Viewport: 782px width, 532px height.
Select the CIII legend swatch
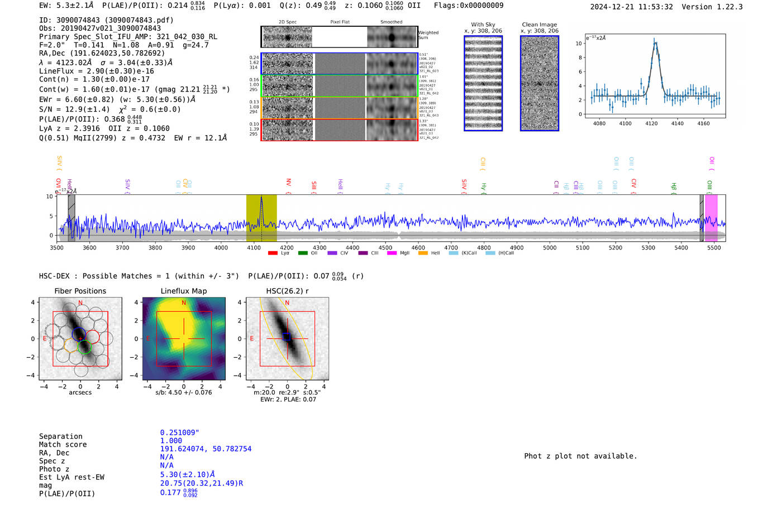pyautogui.click(x=363, y=253)
